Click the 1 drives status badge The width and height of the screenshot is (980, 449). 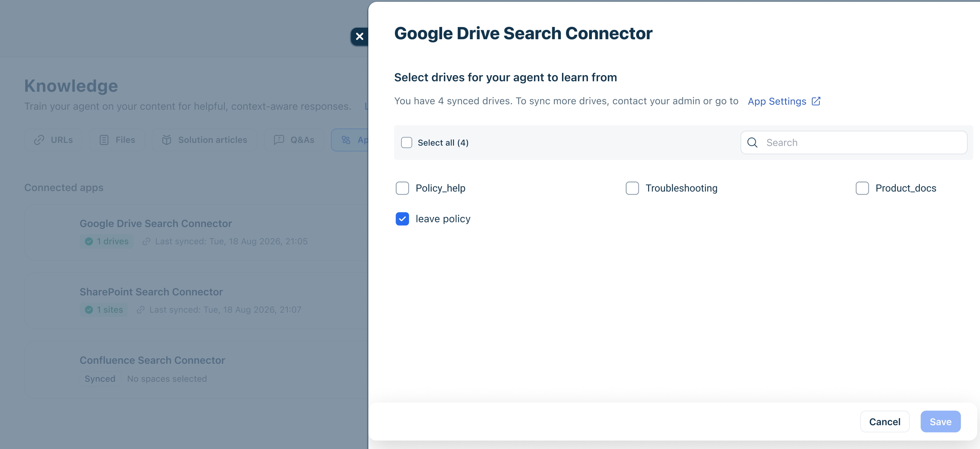pyautogui.click(x=107, y=241)
